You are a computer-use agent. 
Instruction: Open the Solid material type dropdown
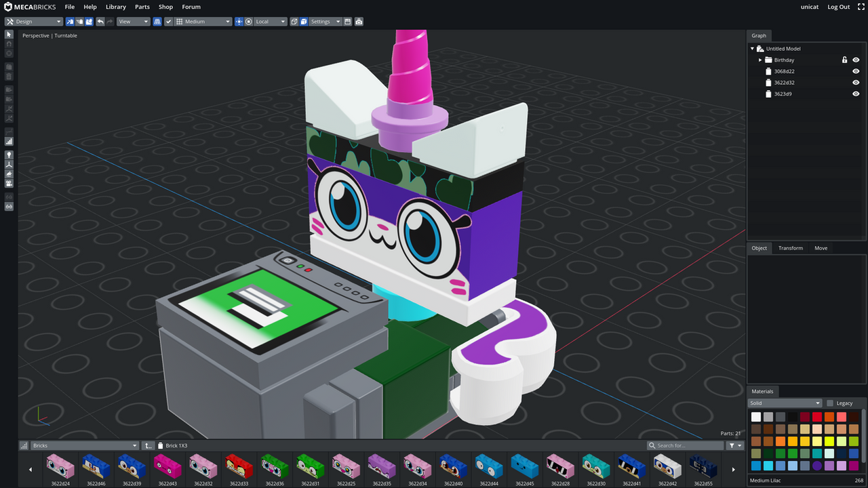coord(785,403)
